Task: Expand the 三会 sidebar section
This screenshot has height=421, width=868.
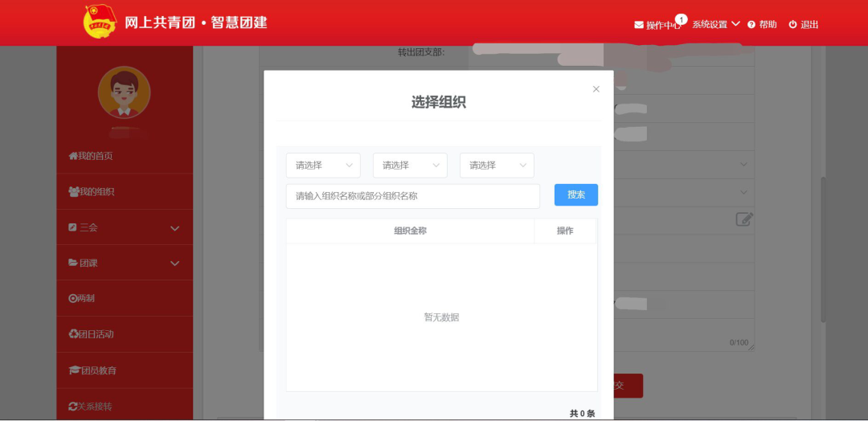Action: click(x=125, y=227)
